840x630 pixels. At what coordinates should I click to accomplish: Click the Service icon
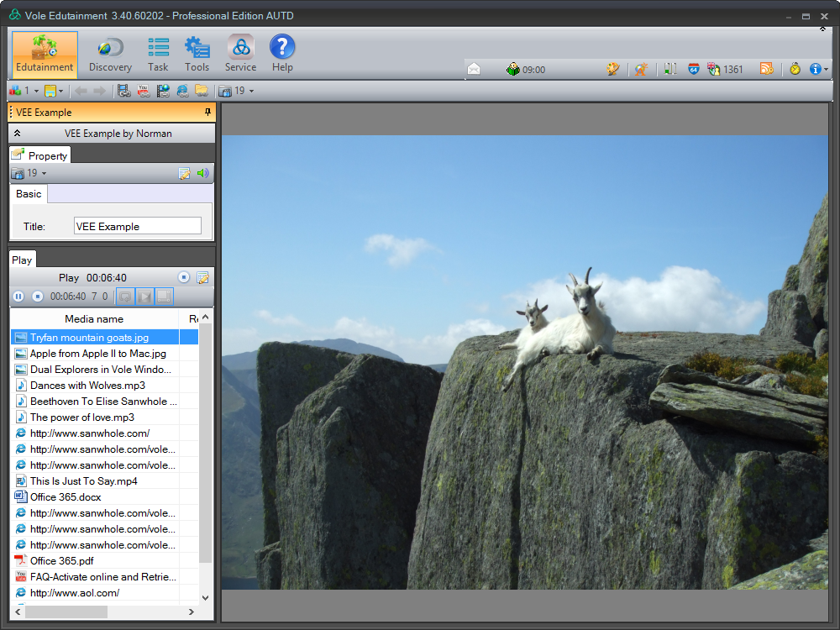click(240, 53)
